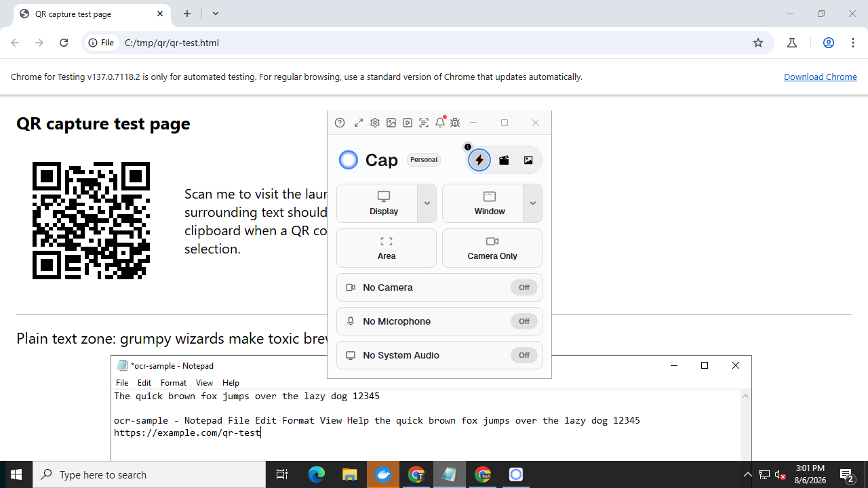Click Cap's expand arrows icon
The height and width of the screenshot is (488, 868).
tap(359, 123)
